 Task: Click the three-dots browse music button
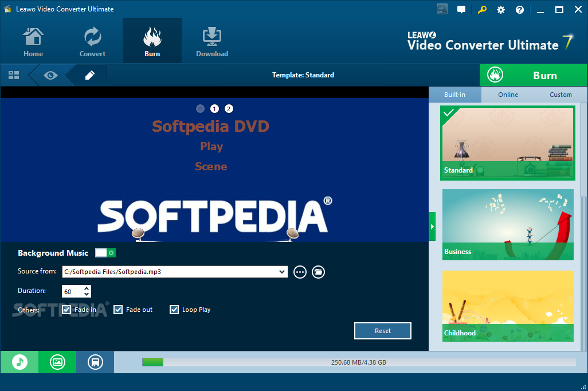coord(300,272)
